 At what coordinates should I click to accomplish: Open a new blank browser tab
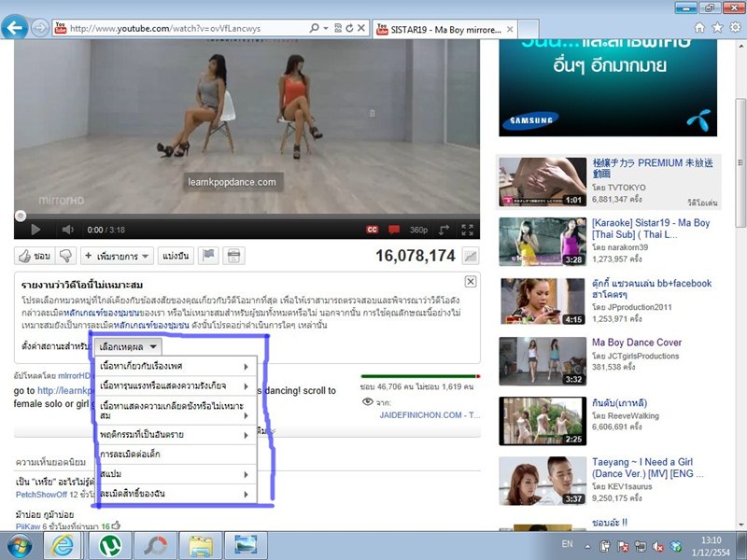[x=529, y=30]
